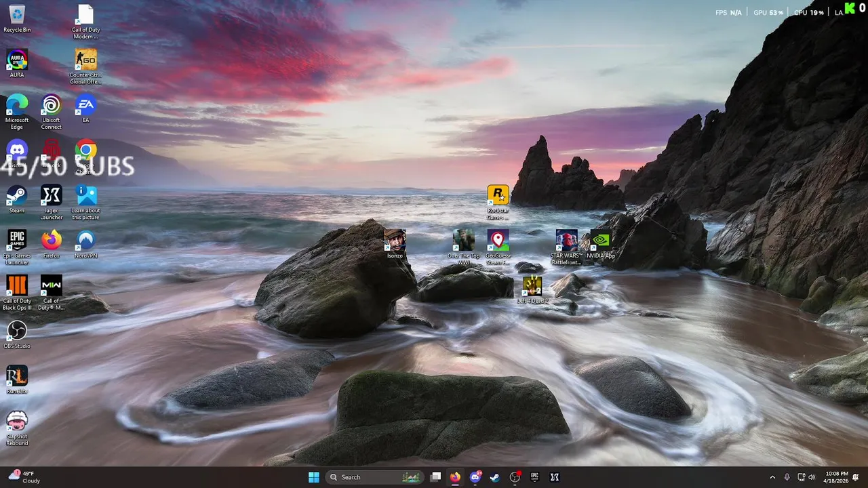Open the NordVPN desktop shortcut
This screenshot has width=868, height=488.
tap(85, 244)
